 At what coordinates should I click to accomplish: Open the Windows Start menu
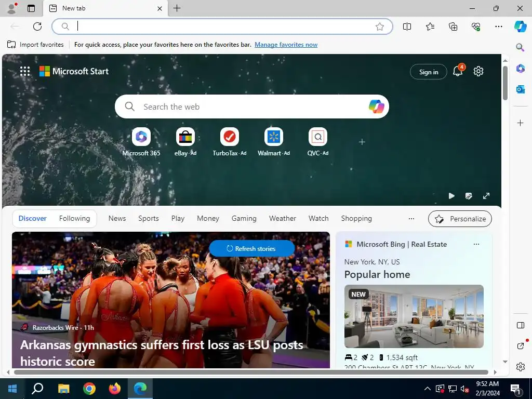coord(12,389)
